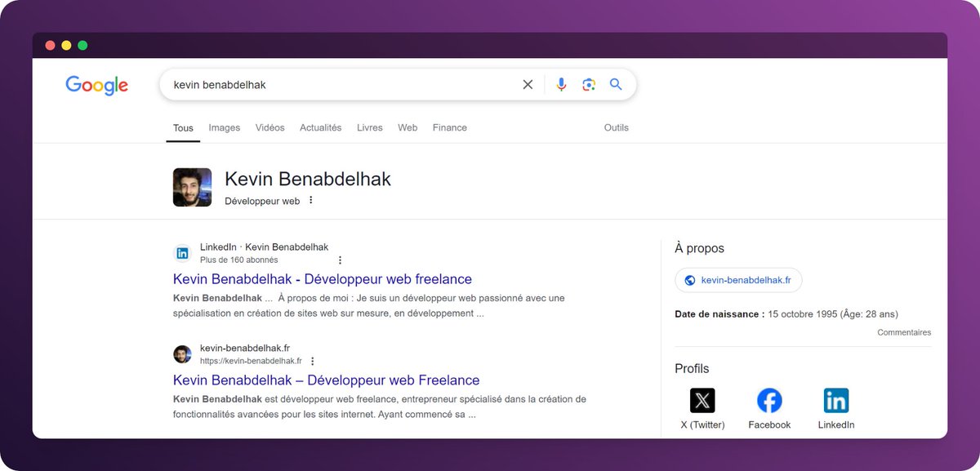Image resolution: width=980 pixels, height=471 pixels.
Task: Click the 'Date de naissance' label
Action: (x=719, y=314)
